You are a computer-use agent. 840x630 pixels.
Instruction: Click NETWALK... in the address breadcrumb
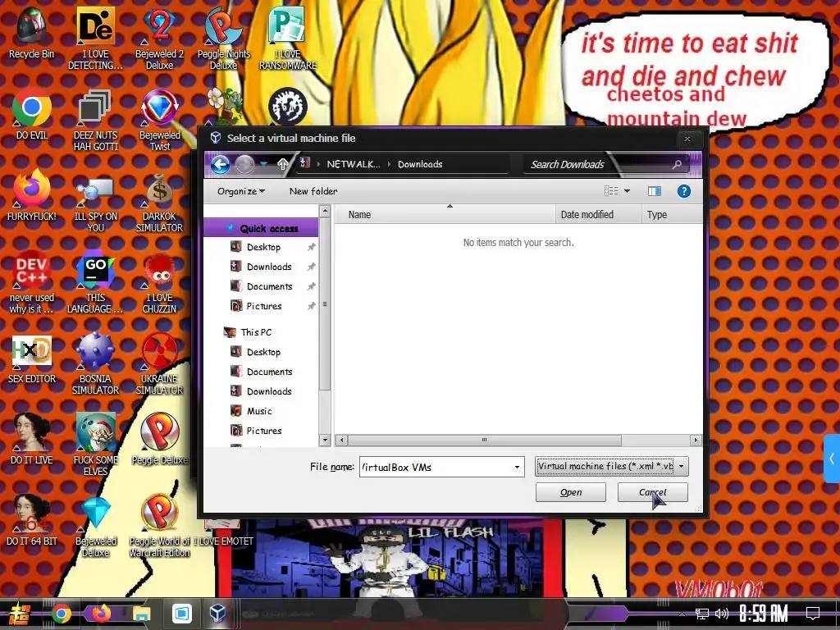(x=354, y=164)
